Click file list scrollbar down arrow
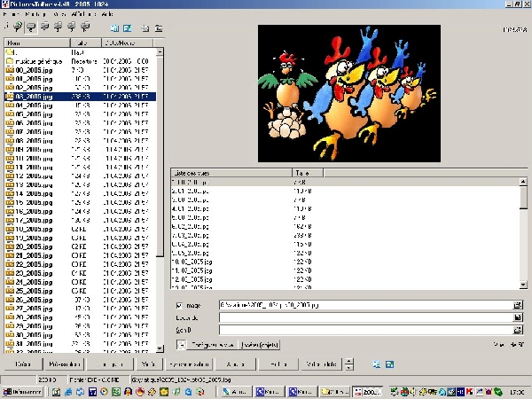The height and width of the screenshot is (399, 532). point(160,348)
